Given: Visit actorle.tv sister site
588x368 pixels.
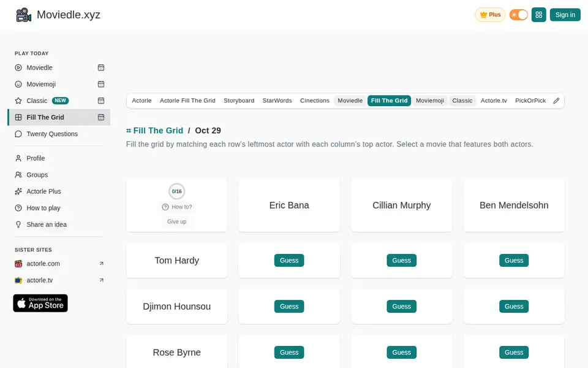Looking at the screenshot, I should pyautogui.click(x=39, y=280).
